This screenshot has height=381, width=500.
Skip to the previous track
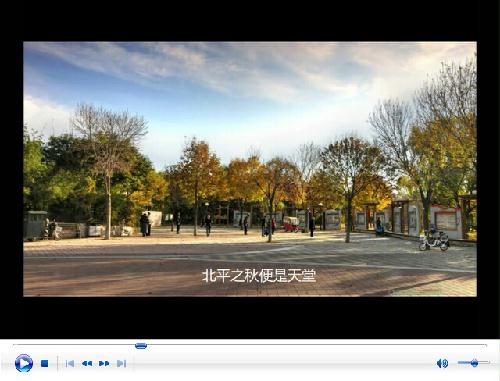tap(70, 363)
